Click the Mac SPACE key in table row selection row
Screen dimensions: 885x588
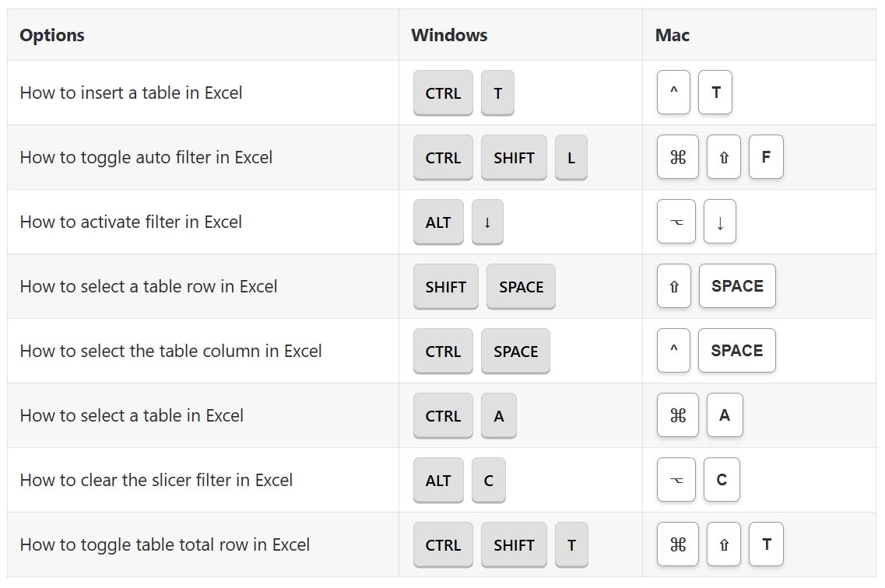point(737,286)
